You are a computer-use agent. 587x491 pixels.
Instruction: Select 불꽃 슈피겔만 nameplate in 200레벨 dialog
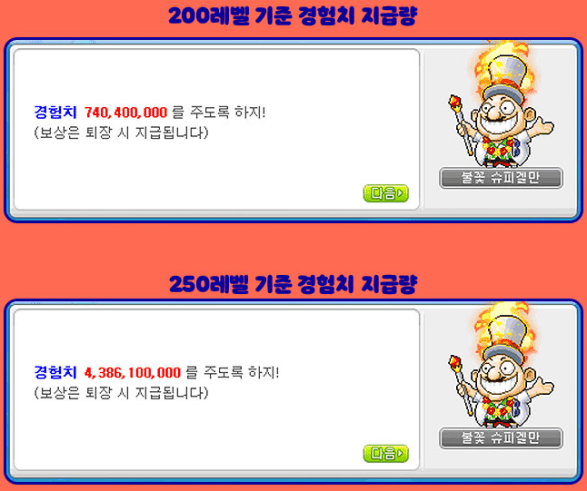[x=501, y=178]
